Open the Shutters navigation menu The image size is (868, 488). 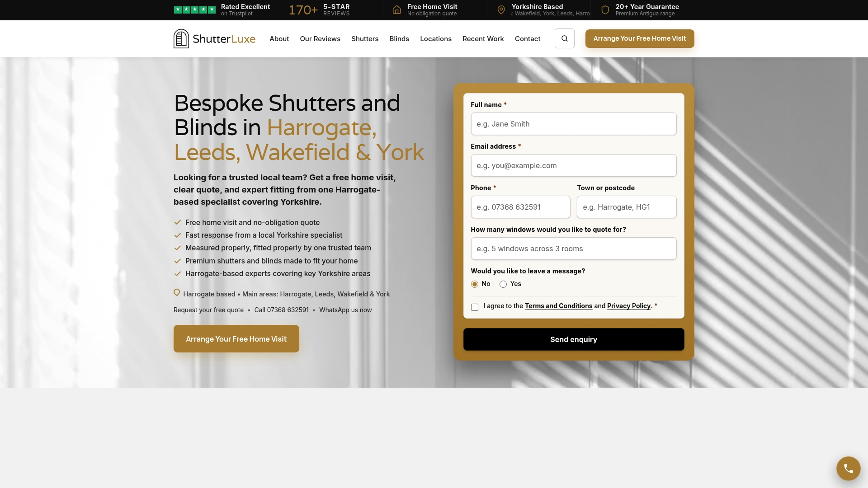coord(365,39)
